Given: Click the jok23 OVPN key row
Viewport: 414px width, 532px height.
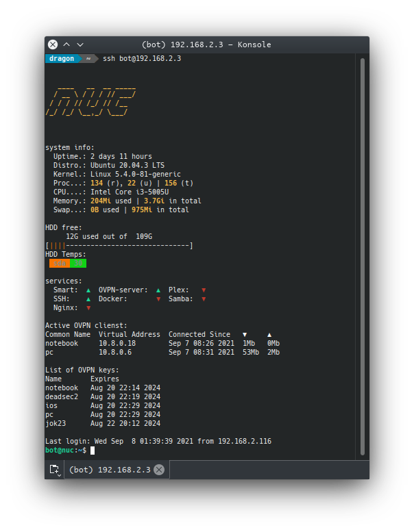Looking at the screenshot, I should (x=103, y=424).
